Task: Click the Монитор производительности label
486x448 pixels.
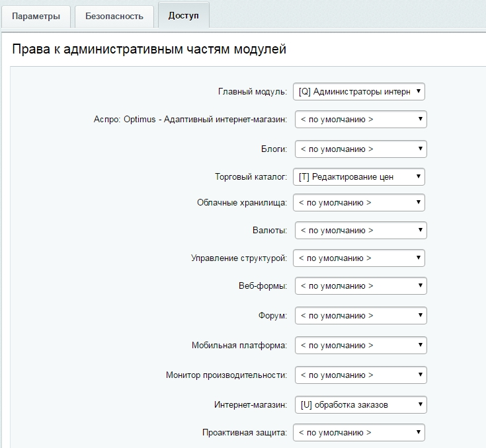Action: point(226,375)
